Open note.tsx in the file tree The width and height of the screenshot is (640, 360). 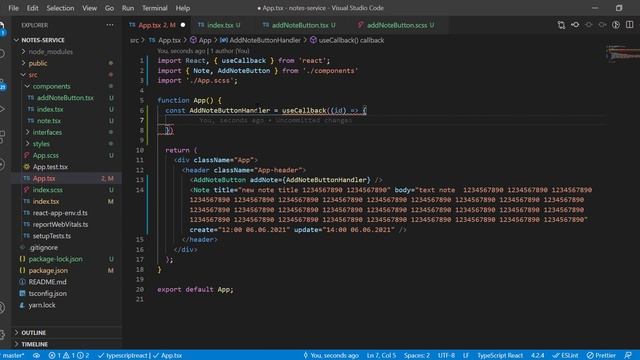(x=67, y=121)
